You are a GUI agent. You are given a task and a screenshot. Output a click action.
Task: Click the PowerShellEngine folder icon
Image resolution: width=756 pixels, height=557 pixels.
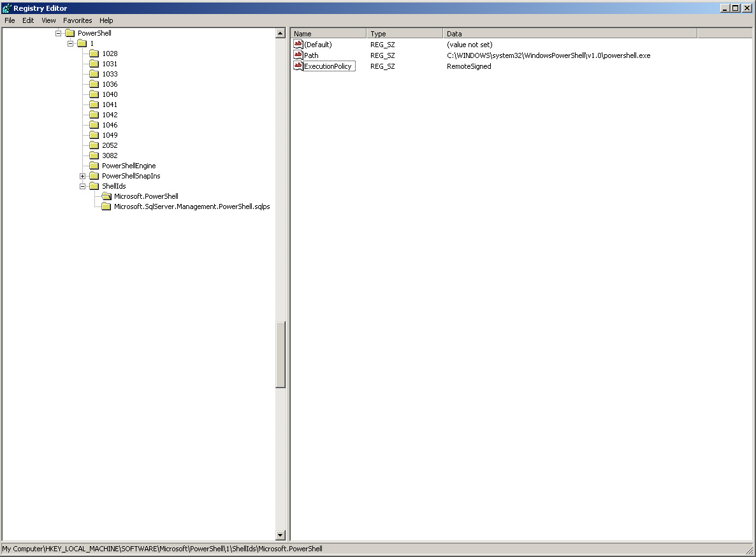(94, 166)
